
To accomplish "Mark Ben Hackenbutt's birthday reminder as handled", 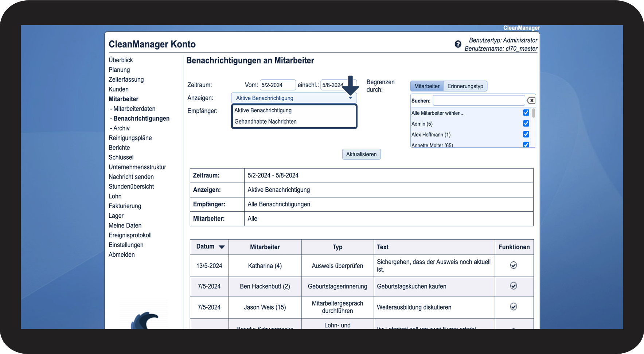I will coord(514,285).
